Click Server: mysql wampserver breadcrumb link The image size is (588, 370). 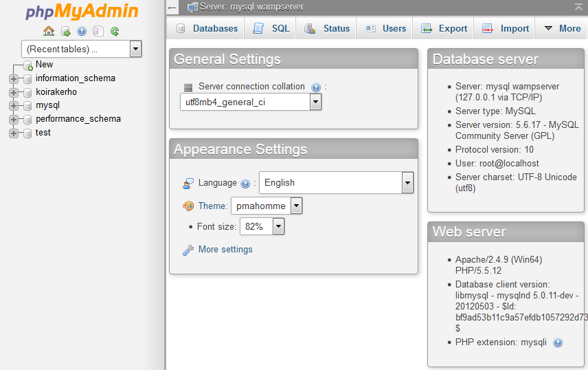(251, 7)
